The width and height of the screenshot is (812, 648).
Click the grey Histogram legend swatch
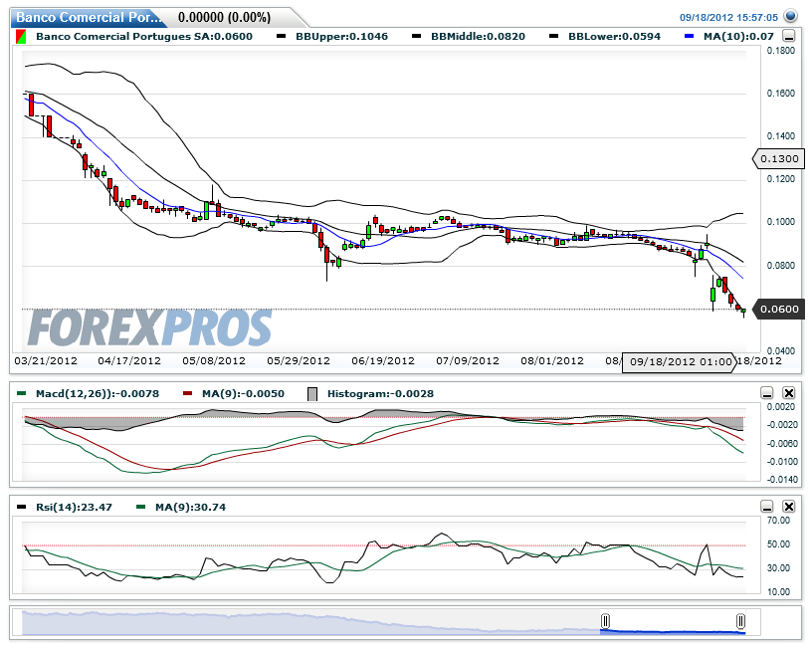point(312,394)
